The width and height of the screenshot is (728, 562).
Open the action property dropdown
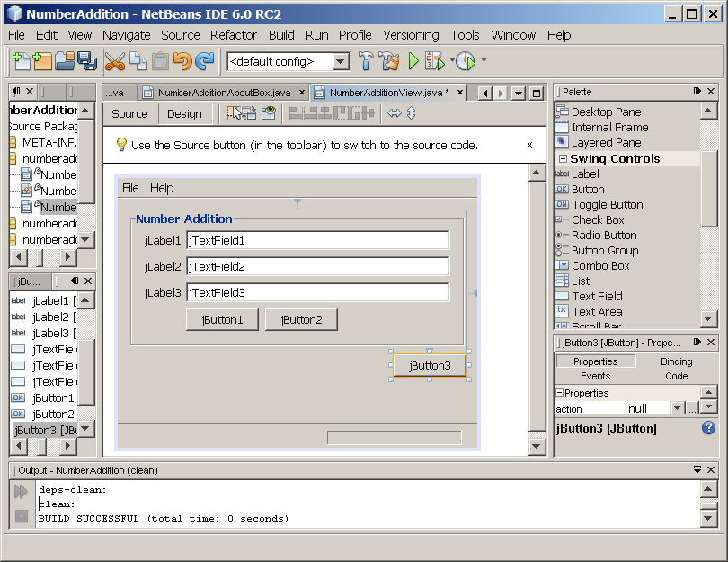(x=677, y=408)
